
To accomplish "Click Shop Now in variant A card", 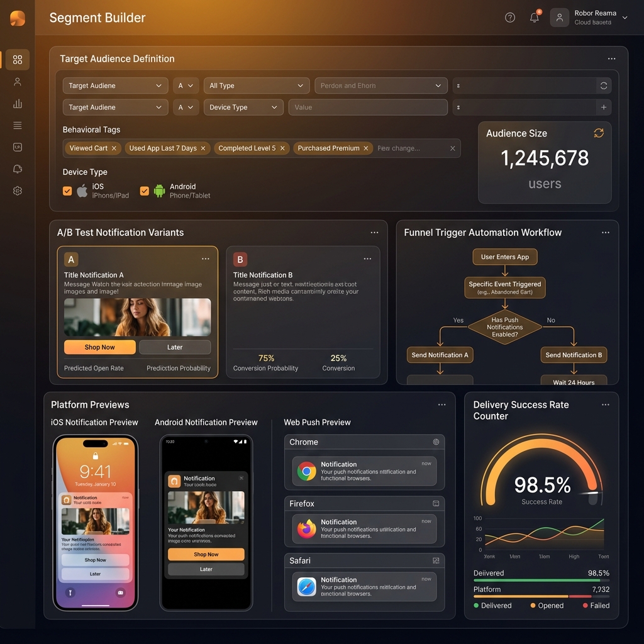I will pos(100,347).
